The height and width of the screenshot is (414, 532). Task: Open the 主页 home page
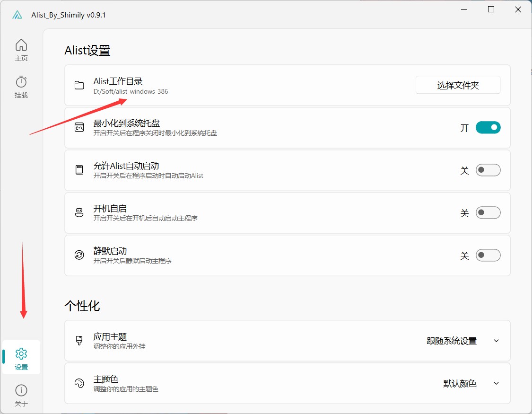coord(21,50)
